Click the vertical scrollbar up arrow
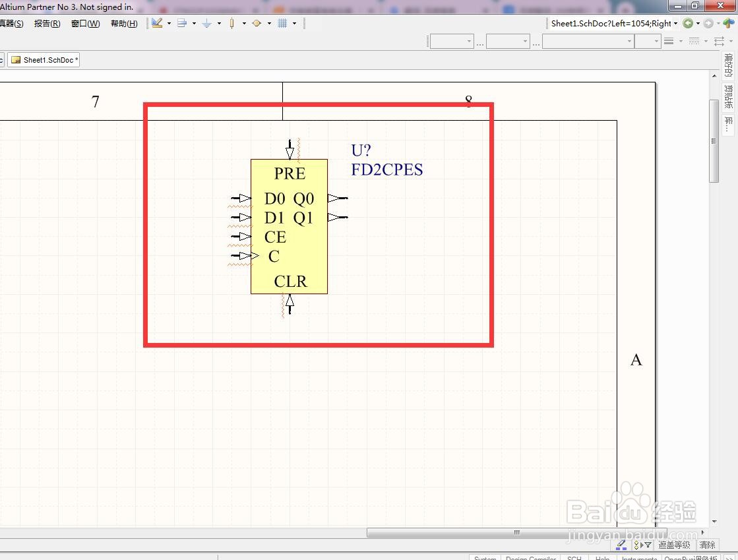Viewport: 738px width, 560px height. coord(714,76)
